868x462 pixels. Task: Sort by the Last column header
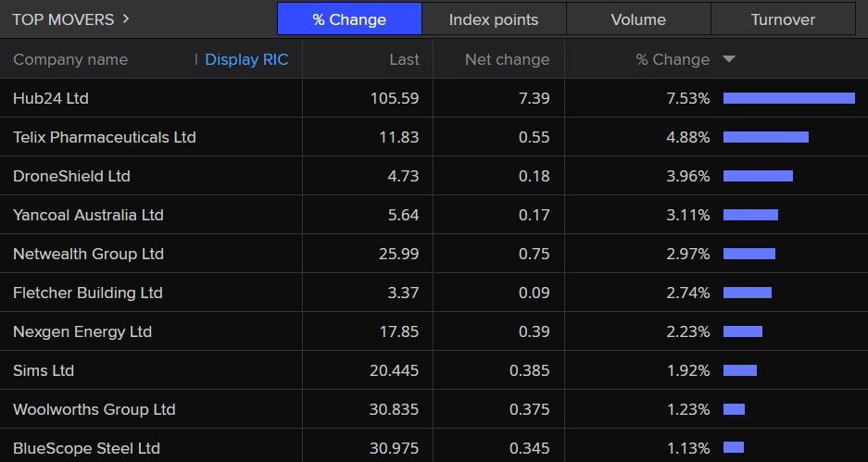404,59
